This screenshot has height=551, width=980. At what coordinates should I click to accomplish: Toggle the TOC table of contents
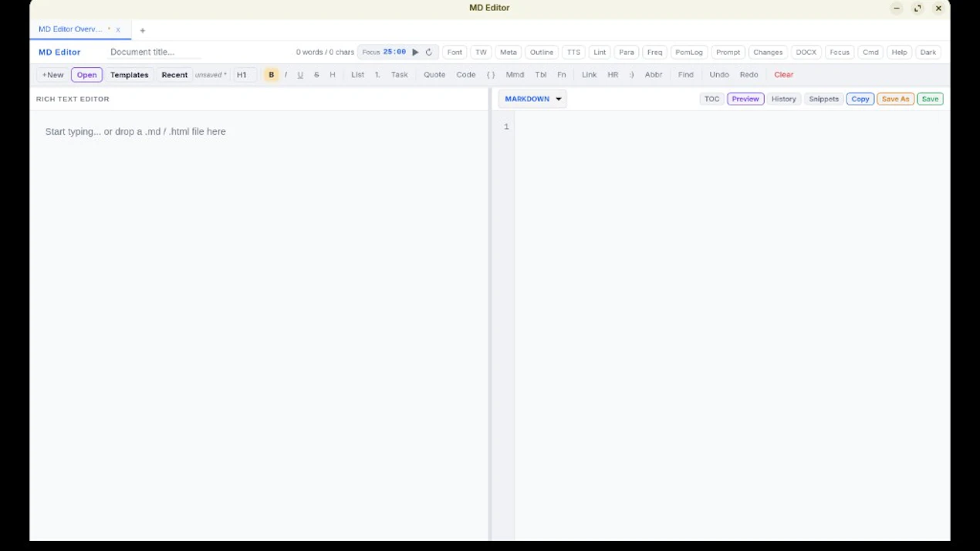[x=711, y=99]
